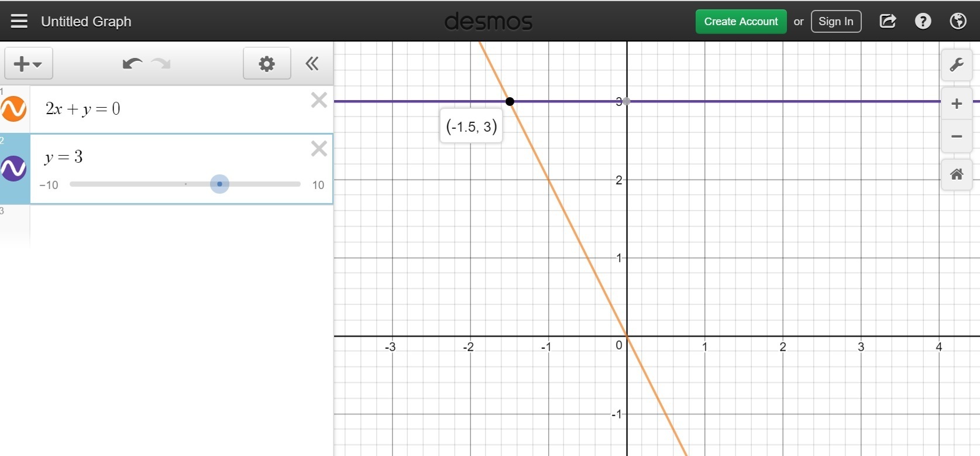This screenshot has width=980, height=456.
Task: Open the language globe menu
Action: [x=958, y=22]
